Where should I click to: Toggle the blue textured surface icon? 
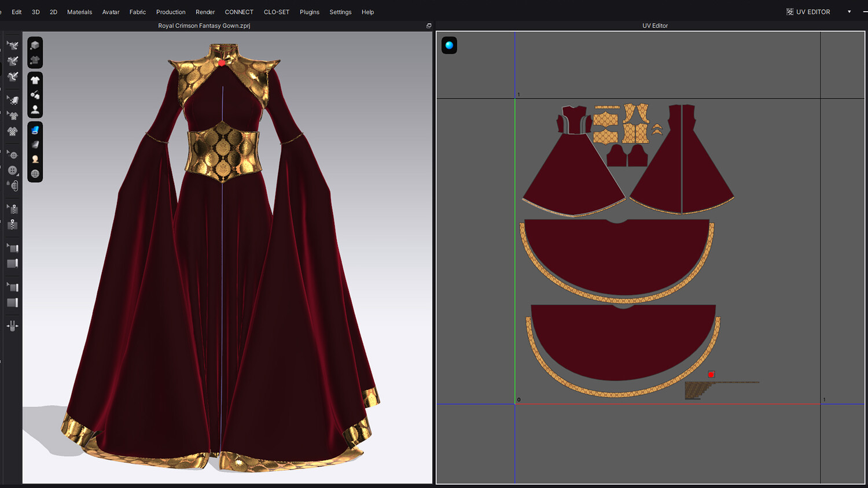(x=35, y=130)
